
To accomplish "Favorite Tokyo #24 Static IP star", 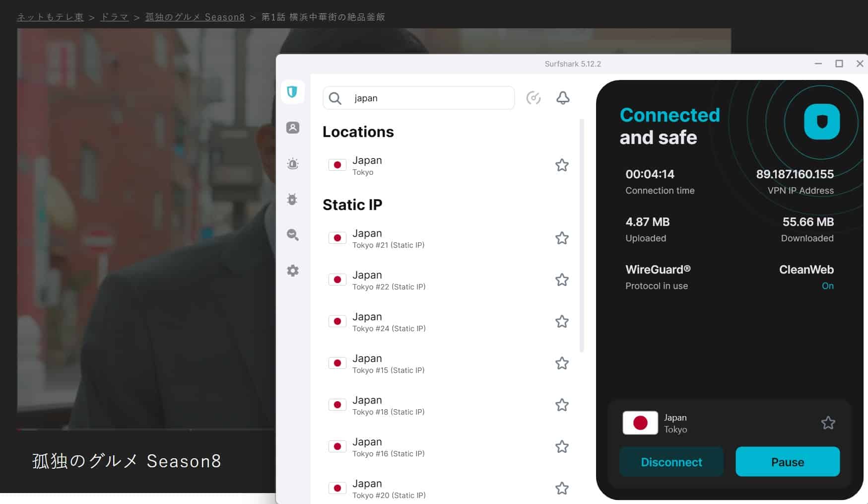I will 562,321.
